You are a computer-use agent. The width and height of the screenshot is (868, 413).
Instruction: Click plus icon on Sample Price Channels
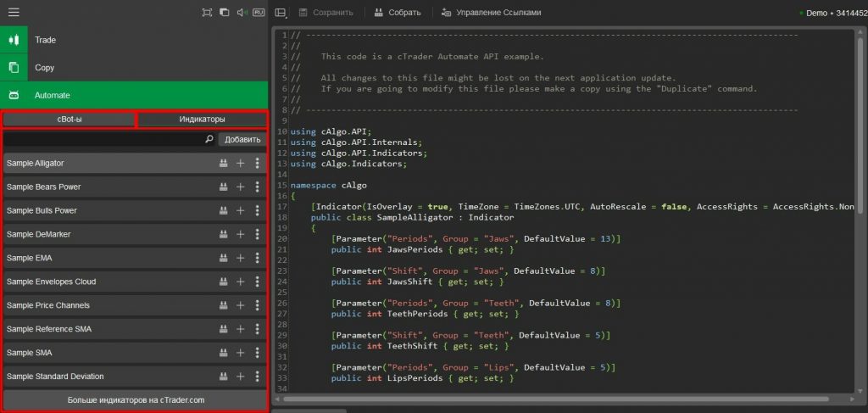click(240, 305)
